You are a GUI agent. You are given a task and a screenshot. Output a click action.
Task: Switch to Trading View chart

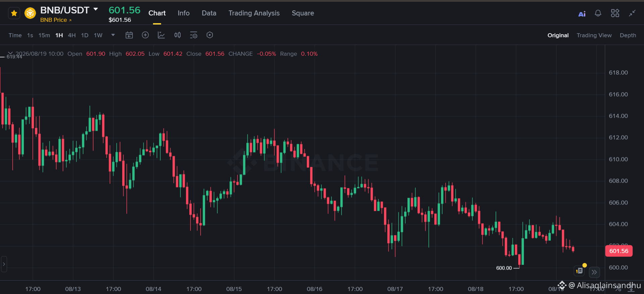click(x=594, y=35)
